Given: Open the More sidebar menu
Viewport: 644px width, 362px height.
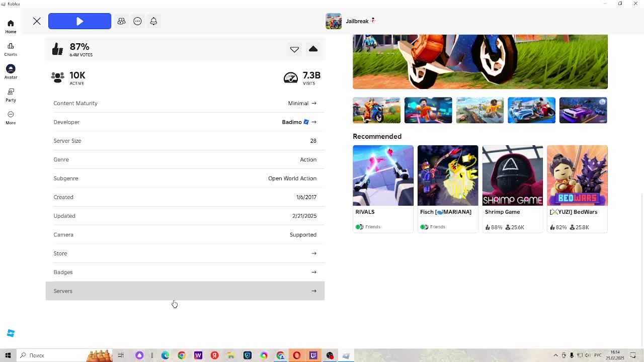Looking at the screenshot, I should (x=11, y=118).
